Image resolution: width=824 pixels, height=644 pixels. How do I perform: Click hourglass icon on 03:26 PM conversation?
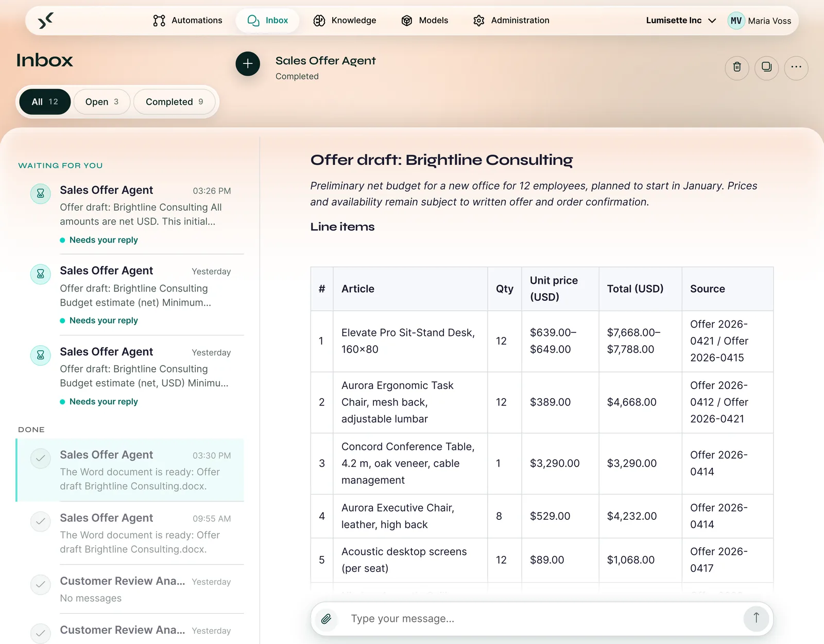(x=41, y=194)
